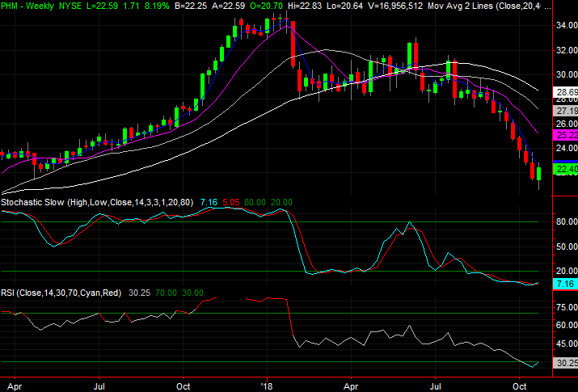578x392 pixels.
Task: Click the green 80.00 overbought level value
Action: [255, 202]
